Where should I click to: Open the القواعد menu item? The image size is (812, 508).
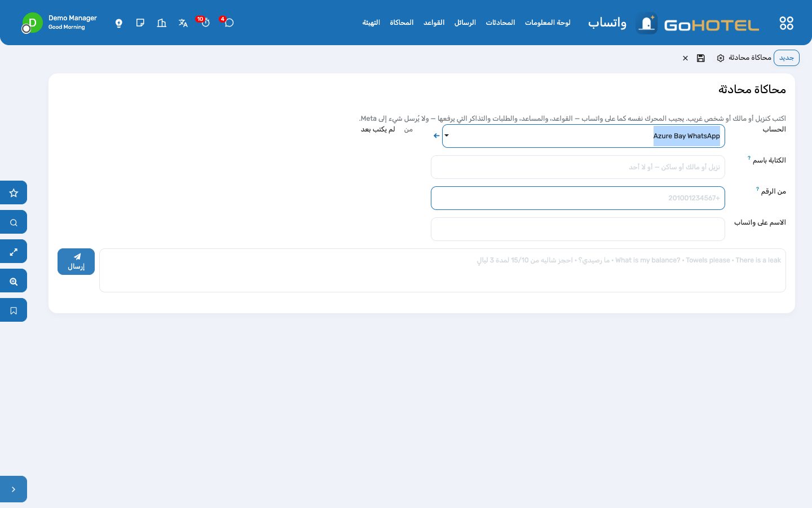point(434,23)
